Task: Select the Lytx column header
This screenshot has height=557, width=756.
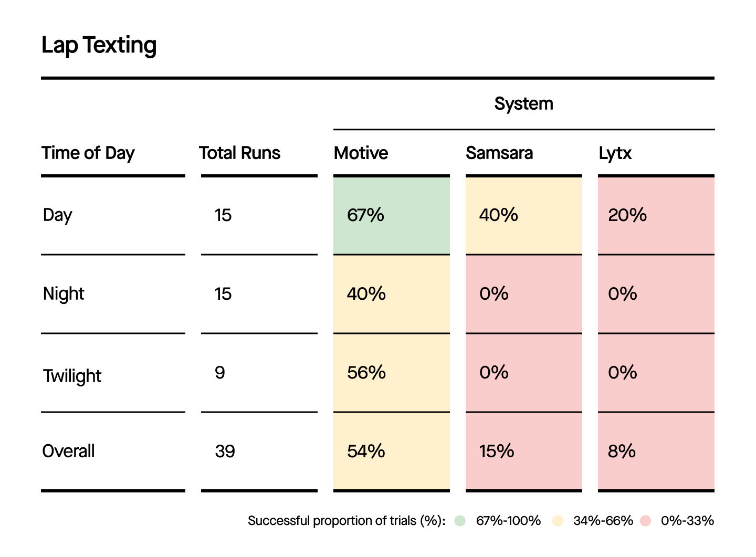Action: tap(615, 153)
